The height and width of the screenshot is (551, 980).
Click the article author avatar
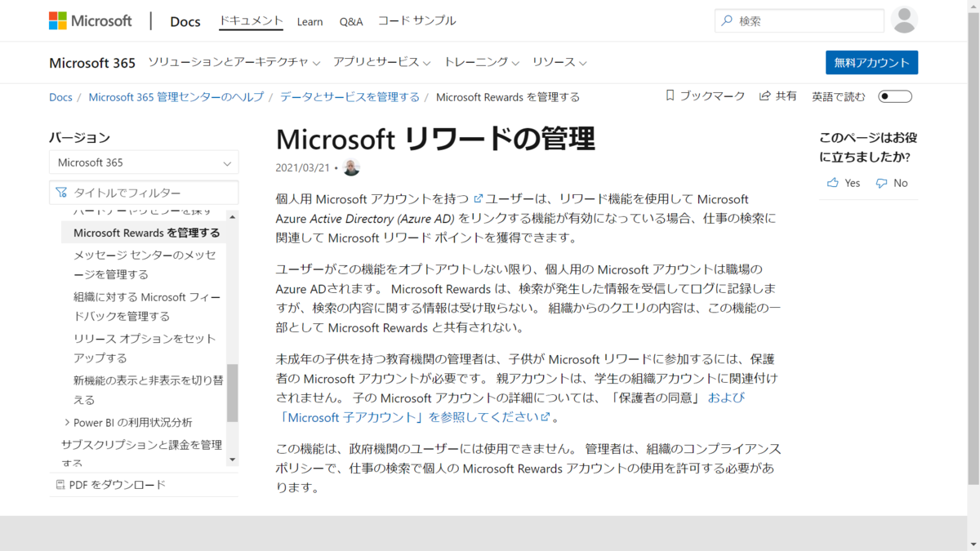pyautogui.click(x=351, y=167)
